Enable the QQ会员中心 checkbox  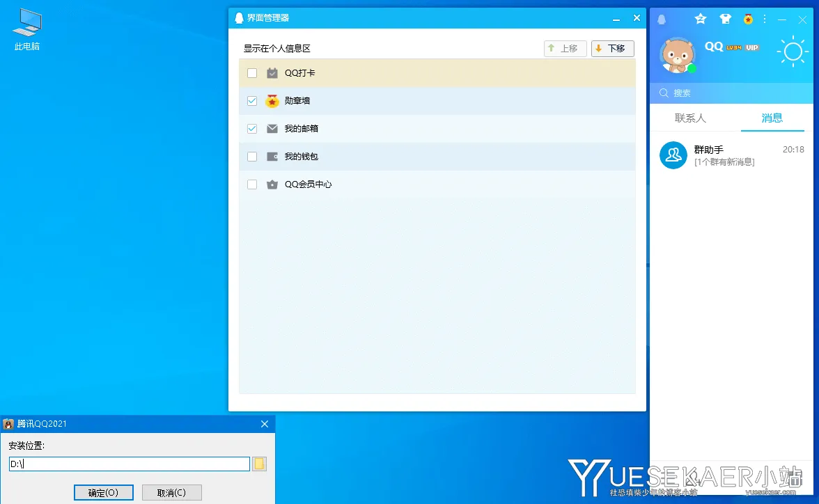[251, 184]
